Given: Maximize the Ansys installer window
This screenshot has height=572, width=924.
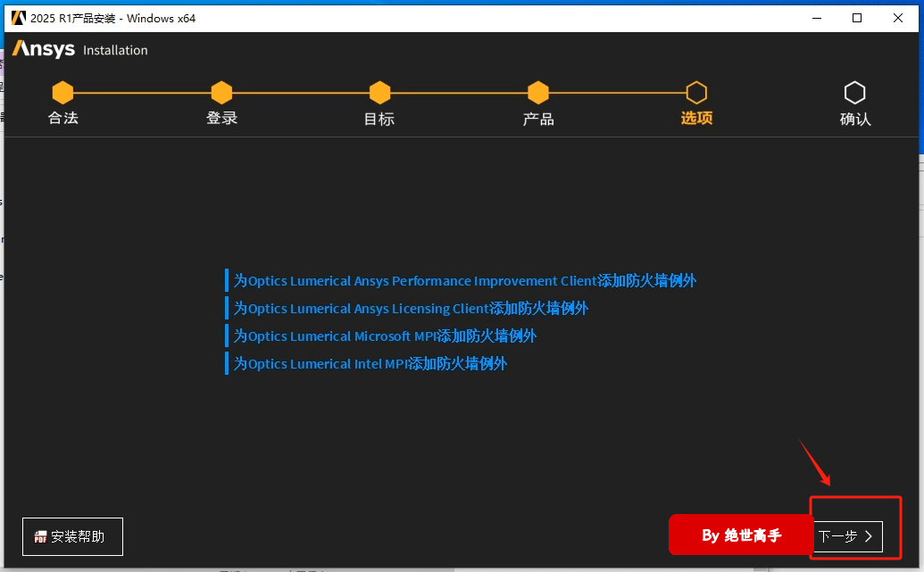Looking at the screenshot, I should tap(857, 18).
